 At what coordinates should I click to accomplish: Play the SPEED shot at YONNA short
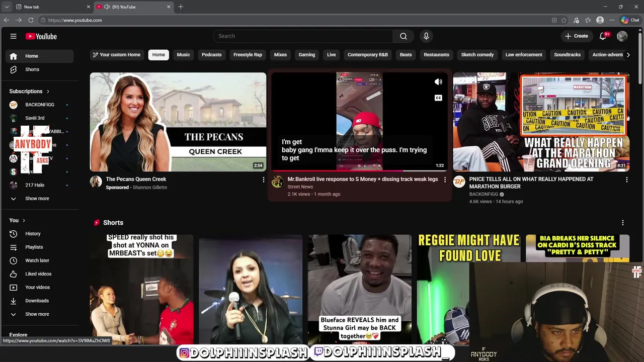[141, 289]
